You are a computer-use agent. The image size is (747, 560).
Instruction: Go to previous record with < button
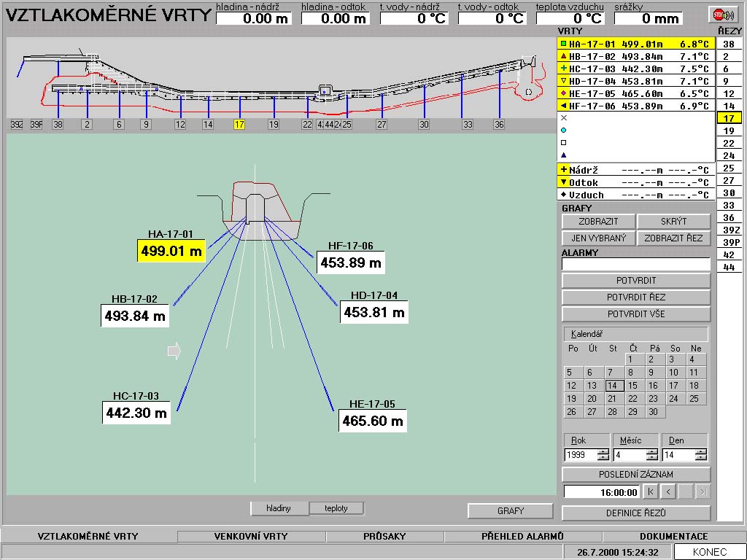coord(667,492)
